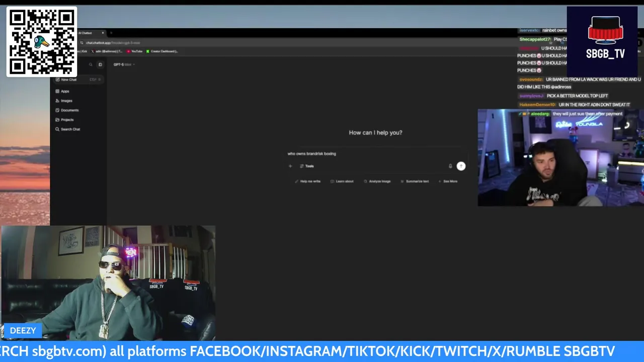Click the site info icon in address bar
Image resolution: width=644 pixels, height=362 pixels.
tap(82, 43)
